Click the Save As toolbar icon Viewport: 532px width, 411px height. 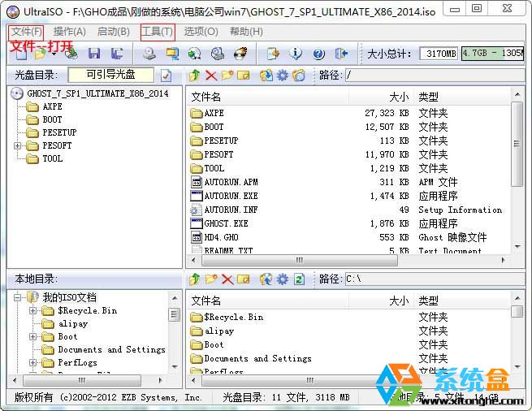click(116, 54)
